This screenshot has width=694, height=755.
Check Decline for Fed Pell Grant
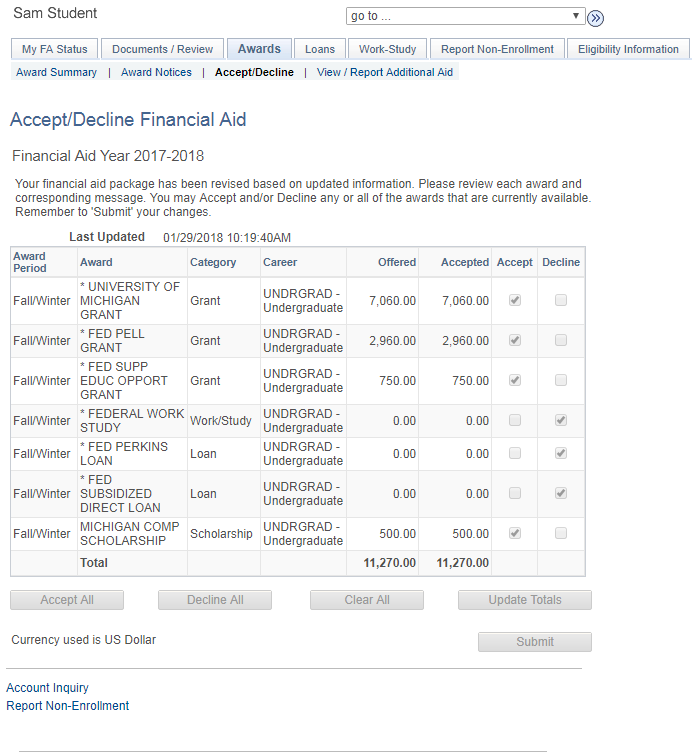point(561,340)
